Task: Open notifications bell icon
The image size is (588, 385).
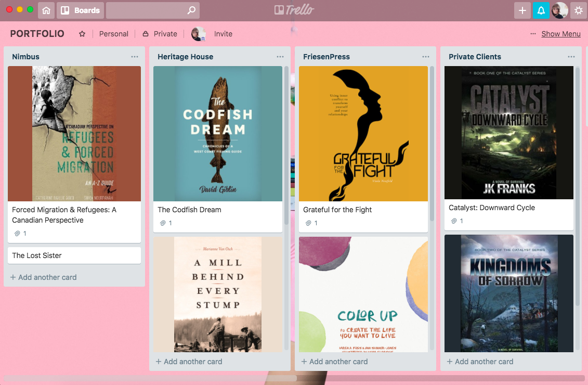Action: pos(541,10)
